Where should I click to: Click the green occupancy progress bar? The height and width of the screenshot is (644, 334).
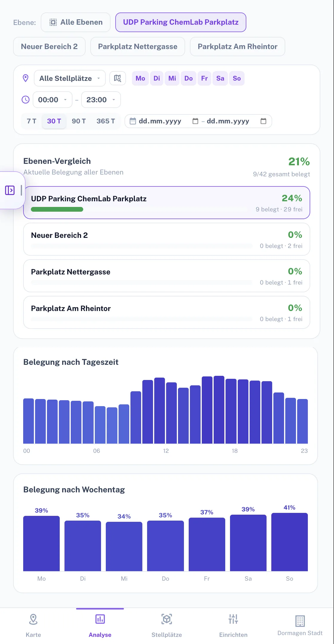pyautogui.click(x=57, y=209)
